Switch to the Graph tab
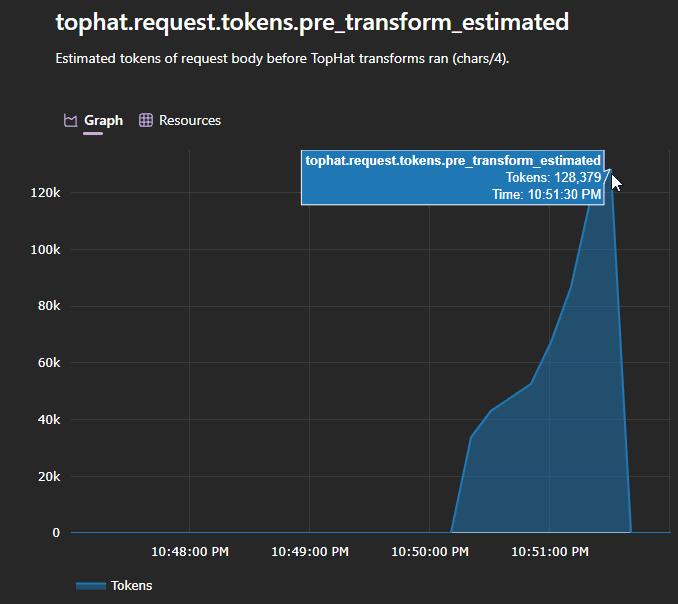678x604 pixels. (x=103, y=120)
